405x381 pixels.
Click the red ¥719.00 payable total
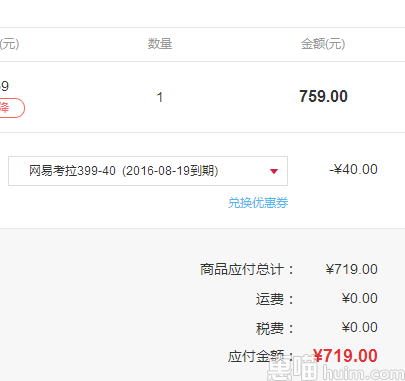coord(345,356)
